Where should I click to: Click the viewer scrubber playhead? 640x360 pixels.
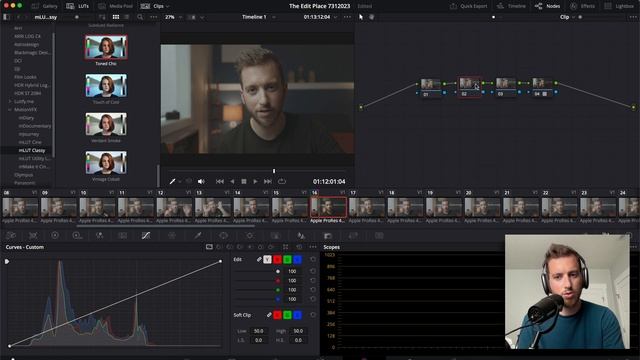[x=274, y=171]
